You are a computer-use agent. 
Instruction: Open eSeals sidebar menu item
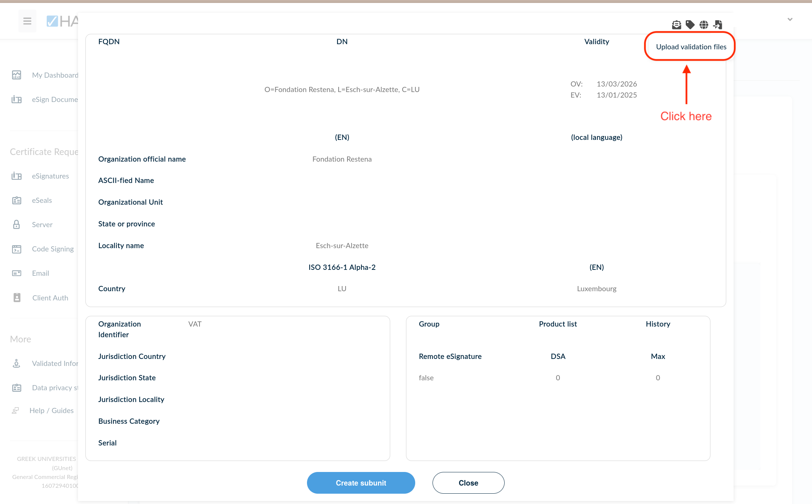(42, 200)
